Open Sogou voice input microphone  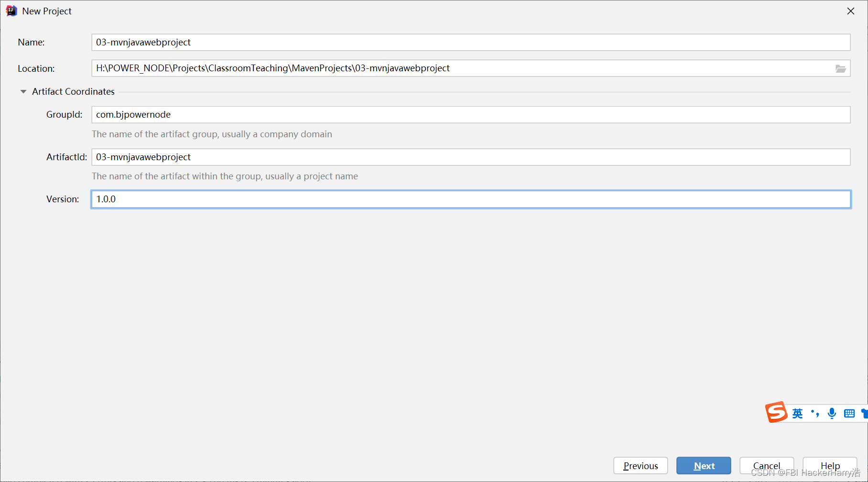tap(832, 414)
